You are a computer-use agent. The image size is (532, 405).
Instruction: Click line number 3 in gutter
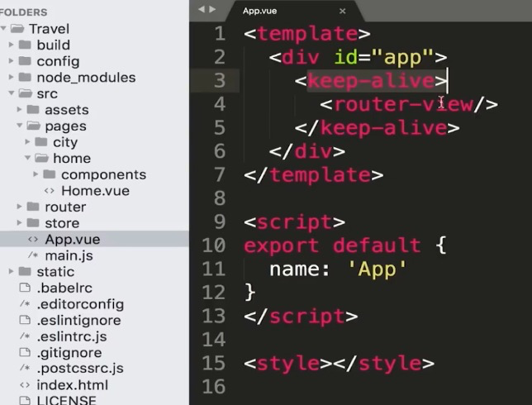pos(220,80)
